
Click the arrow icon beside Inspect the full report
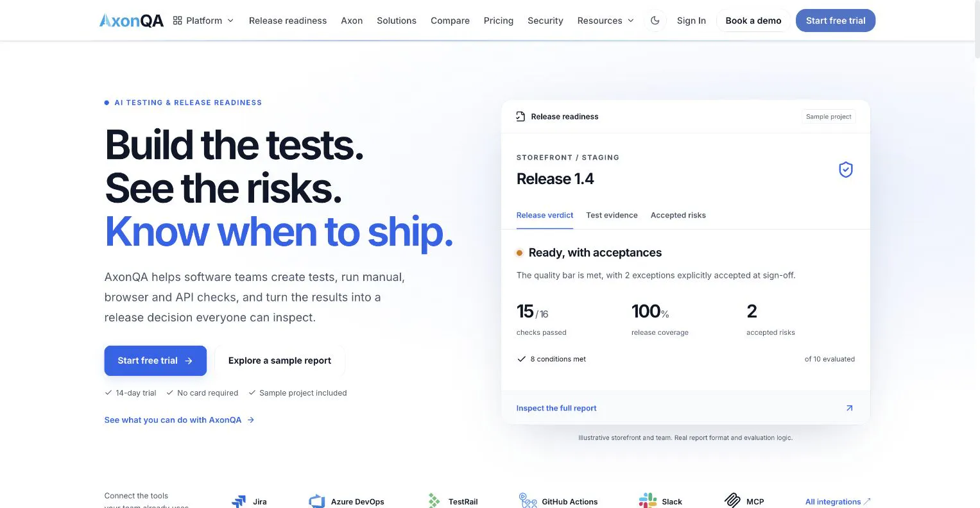coord(849,408)
